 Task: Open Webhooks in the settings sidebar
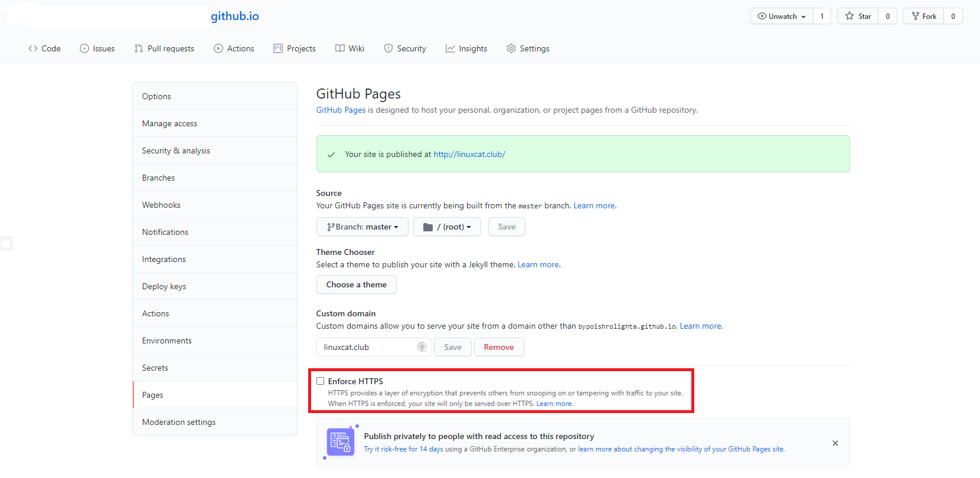pyautogui.click(x=161, y=205)
